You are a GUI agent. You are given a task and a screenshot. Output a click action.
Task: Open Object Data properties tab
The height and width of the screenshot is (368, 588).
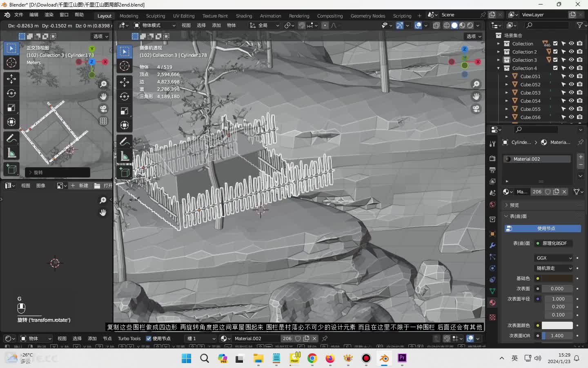tap(492, 291)
